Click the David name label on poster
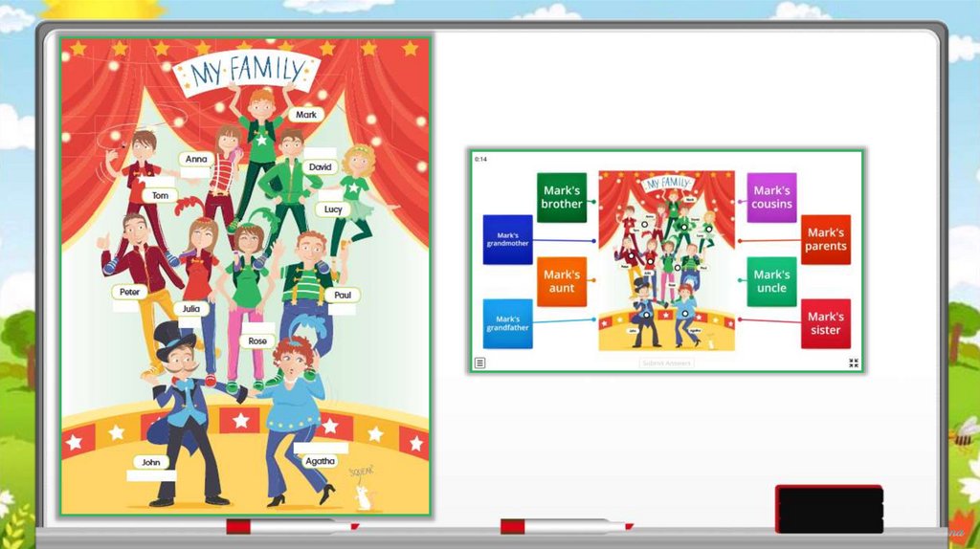The height and width of the screenshot is (549, 980). (320, 166)
